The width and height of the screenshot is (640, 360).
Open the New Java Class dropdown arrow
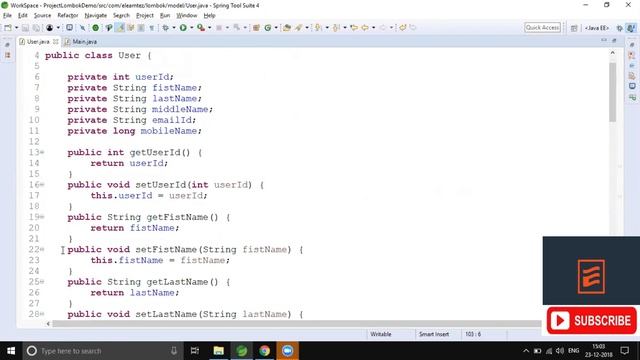click(x=276, y=28)
